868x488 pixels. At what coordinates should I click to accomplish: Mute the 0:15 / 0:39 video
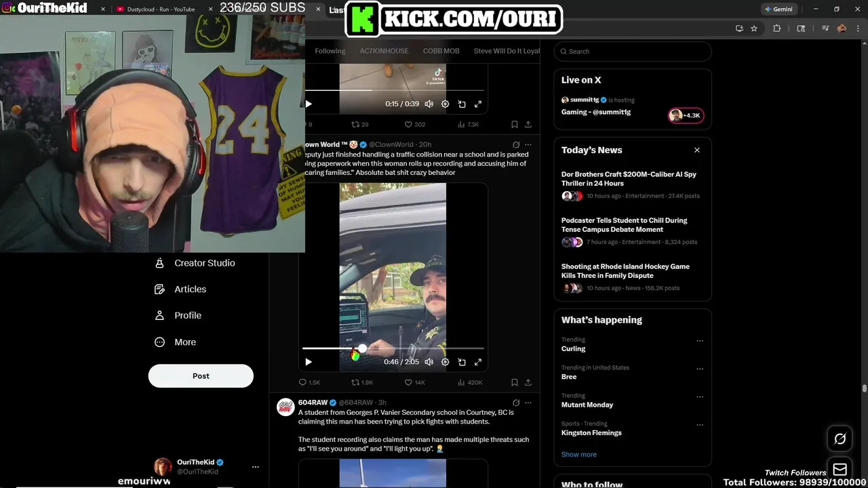tap(429, 104)
